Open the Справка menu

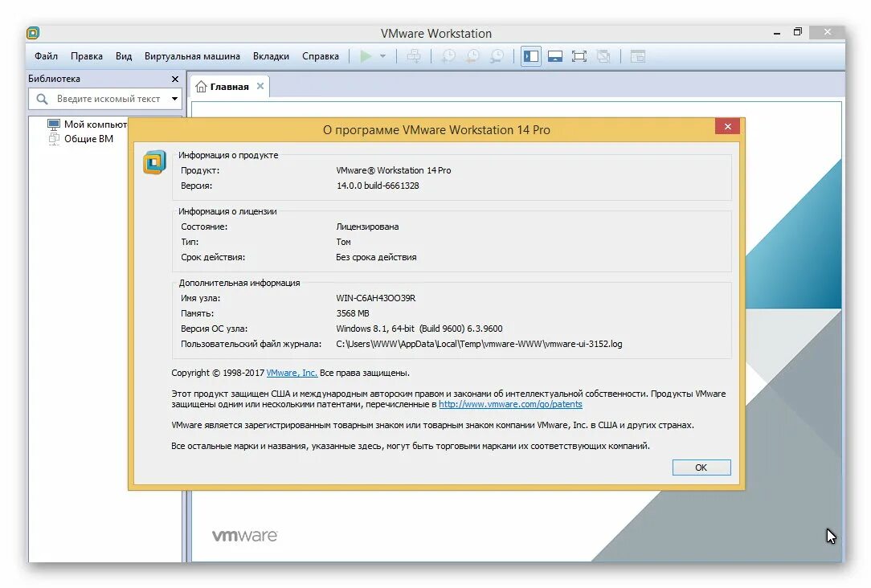(321, 56)
